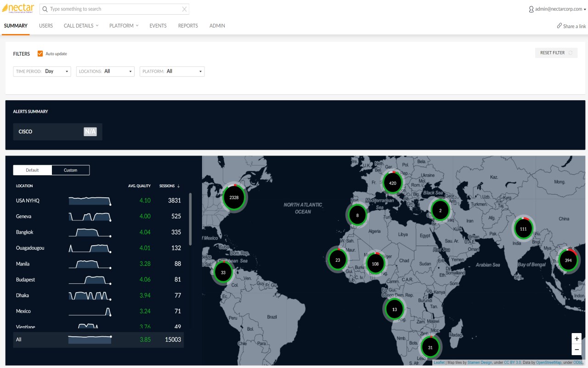The height and width of the screenshot is (368, 588).
Task: Click the Bangkok sparkline chart
Action: (x=90, y=232)
